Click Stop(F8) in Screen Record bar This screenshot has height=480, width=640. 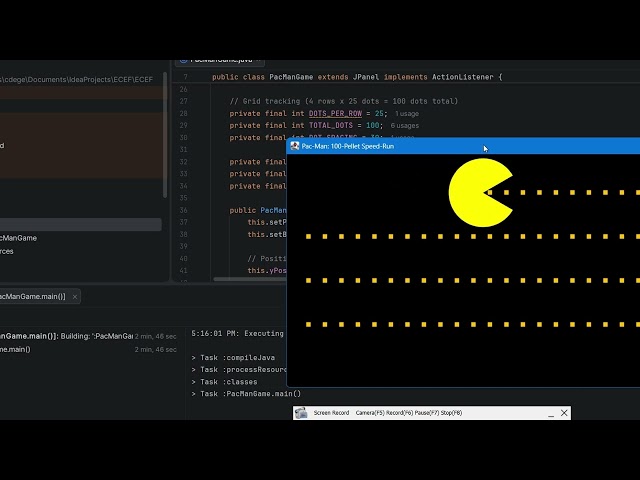coord(451,413)
